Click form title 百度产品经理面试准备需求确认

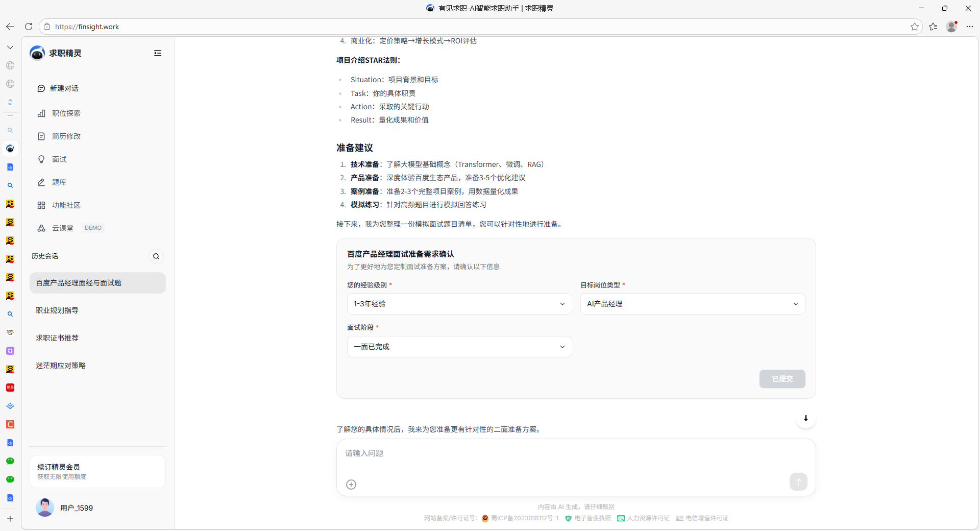[x=401, y=254]
